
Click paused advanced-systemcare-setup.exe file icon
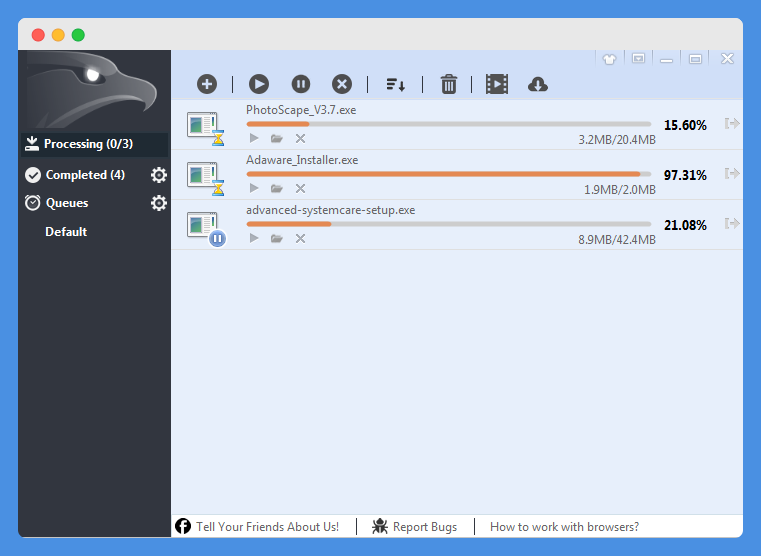point(206,229)
